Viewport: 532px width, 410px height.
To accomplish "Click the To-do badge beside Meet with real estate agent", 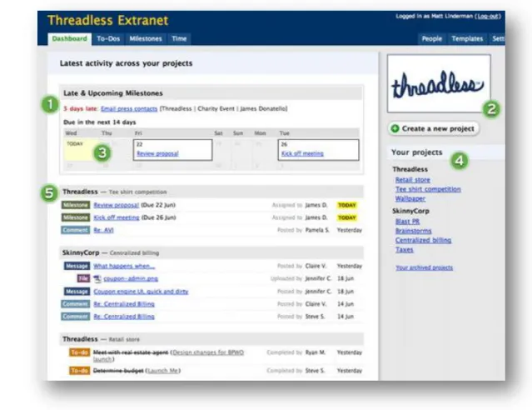I will (80, 352).
